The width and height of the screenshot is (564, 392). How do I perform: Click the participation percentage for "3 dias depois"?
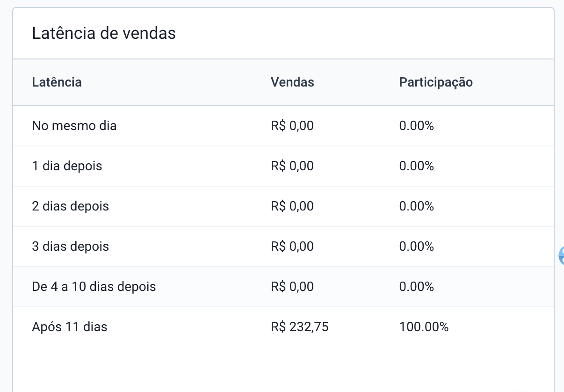[x=416, y=247]
